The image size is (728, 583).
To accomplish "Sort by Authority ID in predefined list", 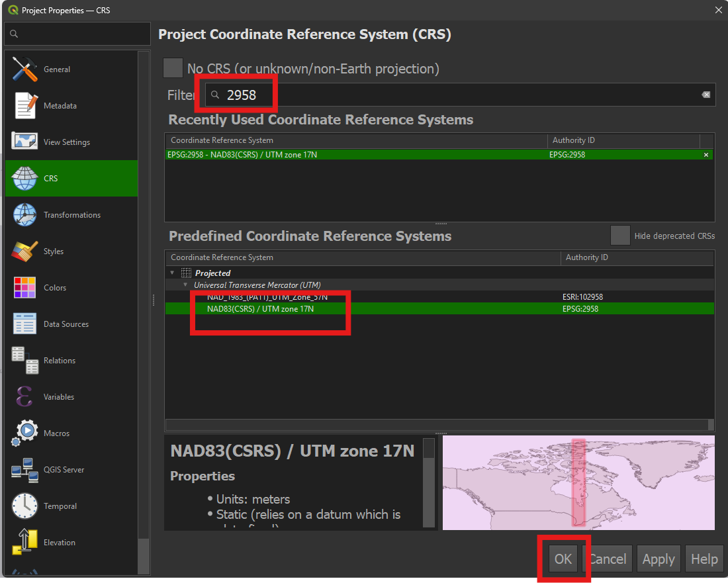I will [x=637, y=257].
